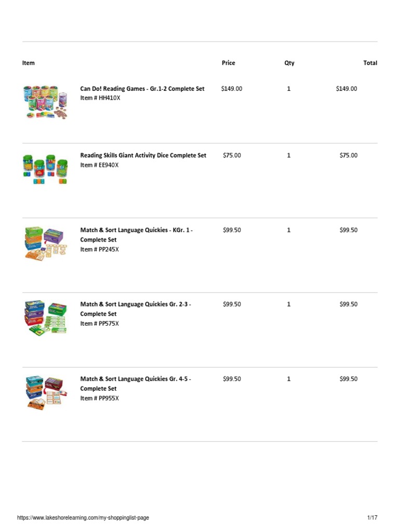Click the $149.00 price for Can Do! Reading Games
This screenshot has width=399, height=532.
232,89
